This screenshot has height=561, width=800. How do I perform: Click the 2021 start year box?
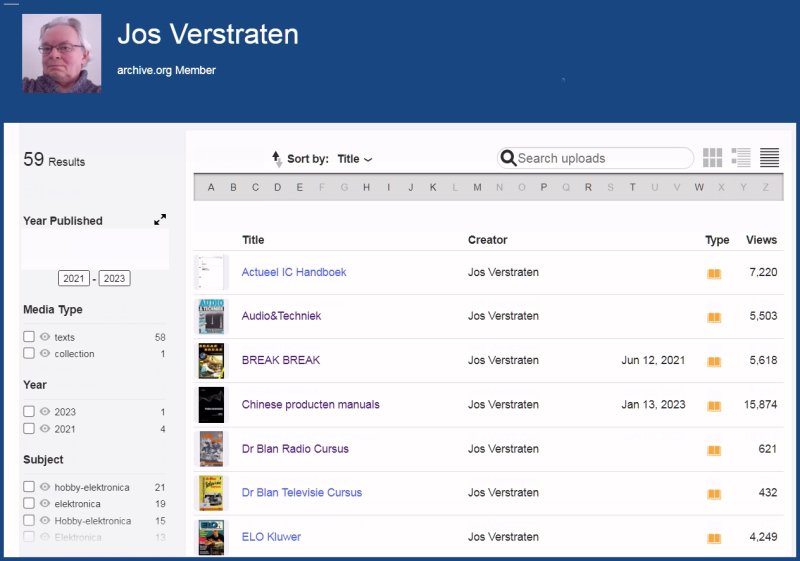[x=74, y=278]
